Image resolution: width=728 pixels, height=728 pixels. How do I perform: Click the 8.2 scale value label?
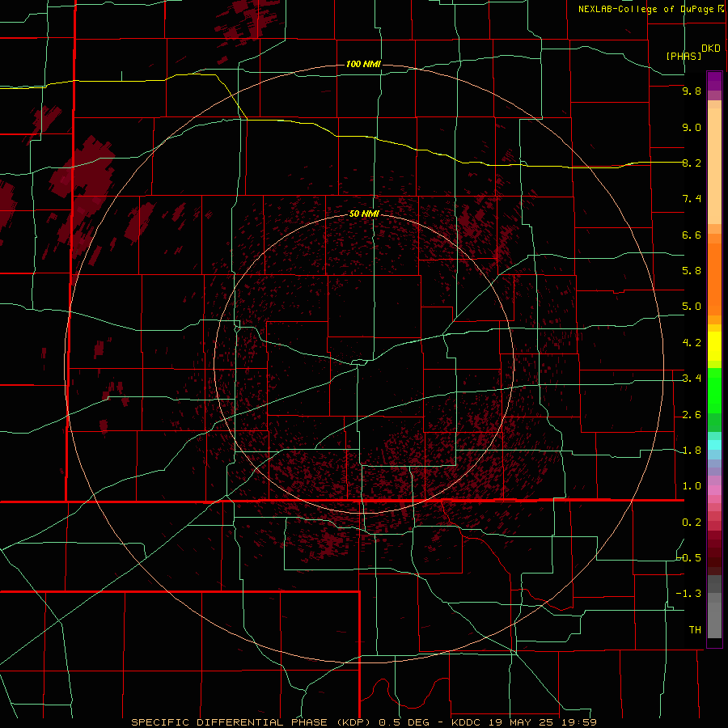pyautogui.click(x=692, y=163)
